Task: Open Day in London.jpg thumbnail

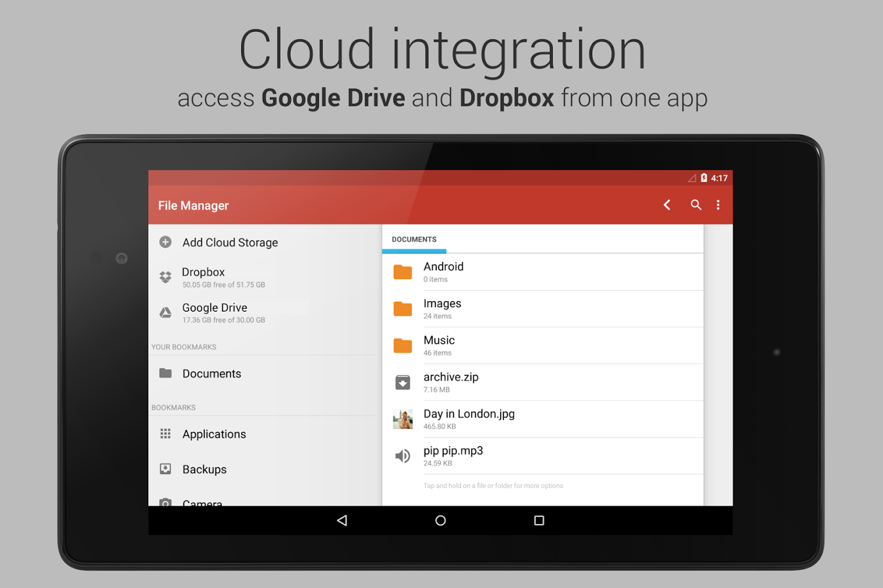Action: pyautogui.click(x=403, y=419)
